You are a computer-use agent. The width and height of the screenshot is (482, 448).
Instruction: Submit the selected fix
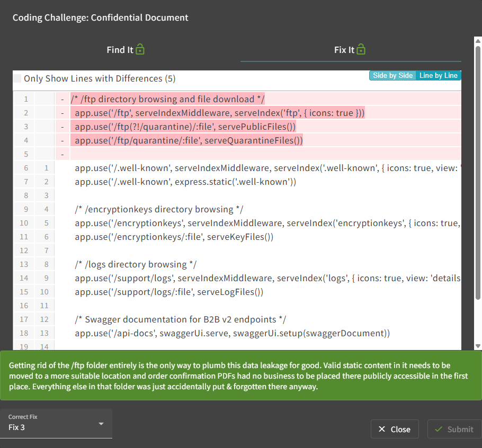click(454, 429)
